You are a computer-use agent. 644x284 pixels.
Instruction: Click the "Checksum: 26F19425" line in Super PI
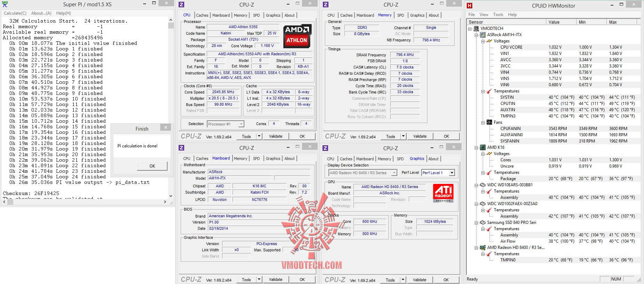coord(31,193)
